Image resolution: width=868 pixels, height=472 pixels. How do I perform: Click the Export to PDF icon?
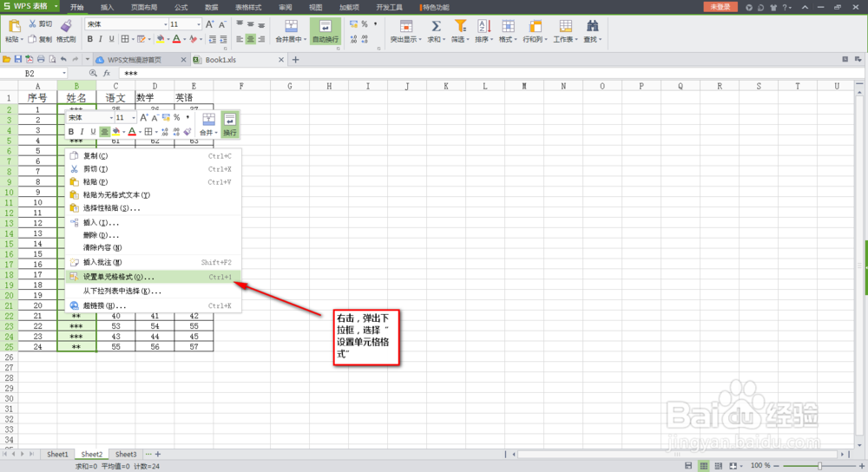tap(30, 59)
